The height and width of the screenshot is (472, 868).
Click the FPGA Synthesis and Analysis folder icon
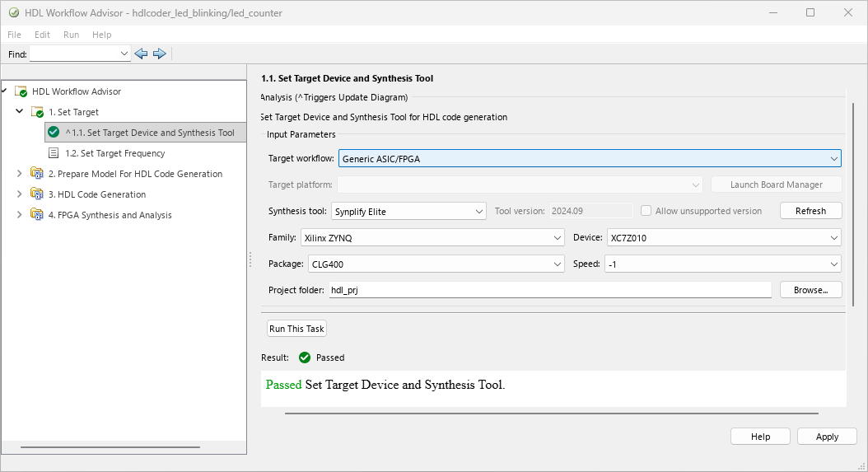(37, 214)
